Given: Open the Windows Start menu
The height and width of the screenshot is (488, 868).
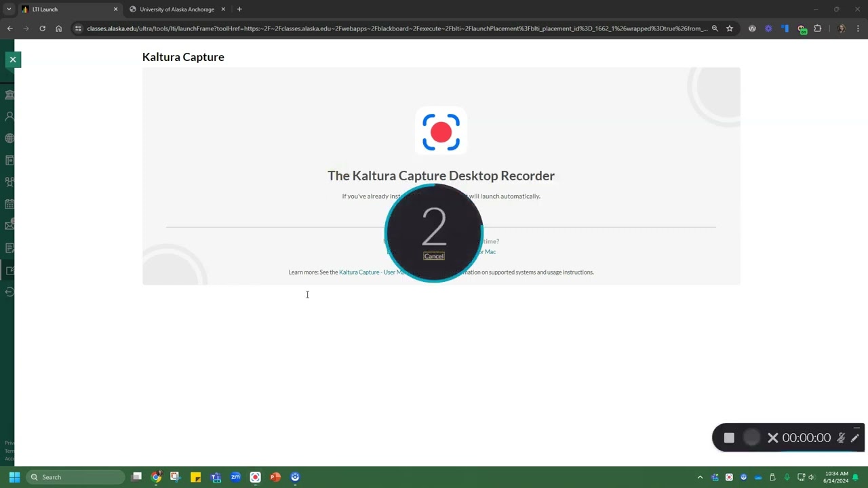Looking at the screenshot, I should [14, 477].
